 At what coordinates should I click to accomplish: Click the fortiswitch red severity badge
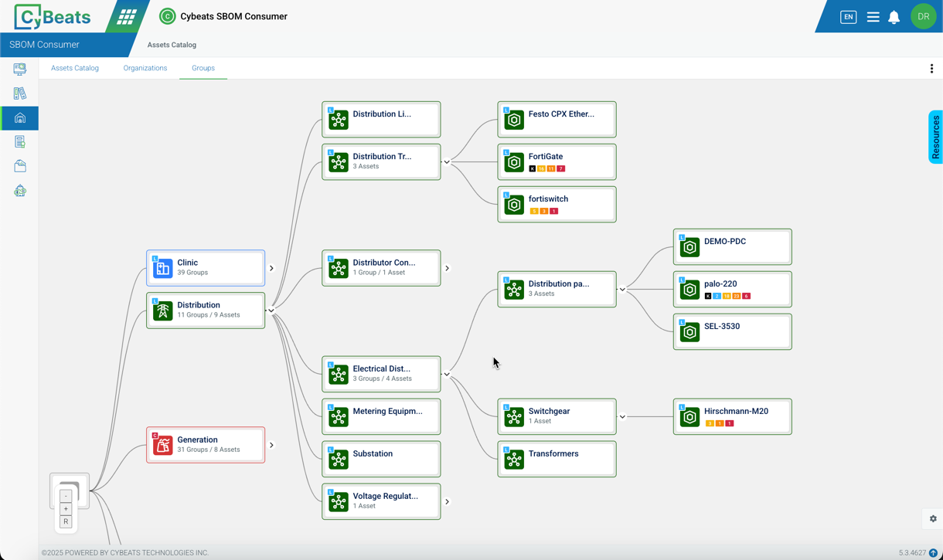click(x=553, y=211)
